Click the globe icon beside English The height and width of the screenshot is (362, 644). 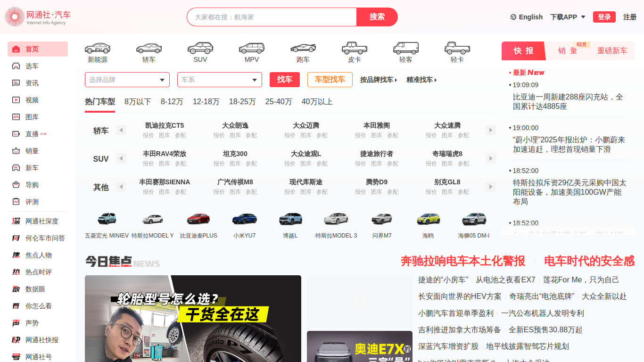pyautogui.click(x=513, y=17)
